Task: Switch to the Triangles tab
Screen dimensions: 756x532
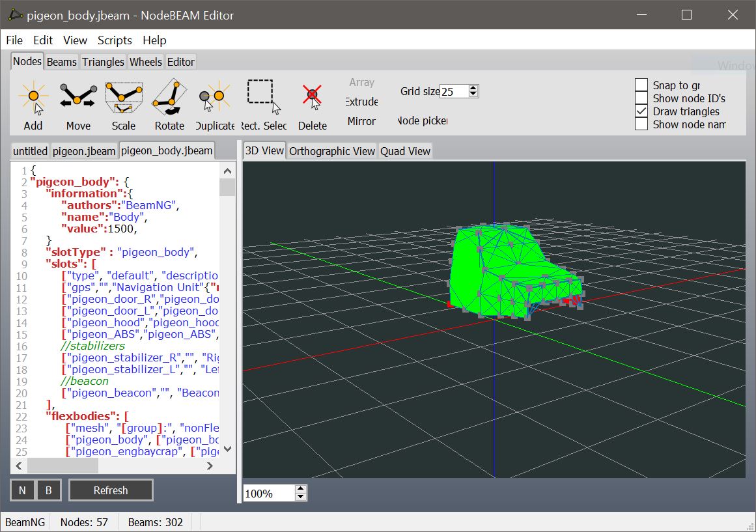Action: click(x=103, y=62)
